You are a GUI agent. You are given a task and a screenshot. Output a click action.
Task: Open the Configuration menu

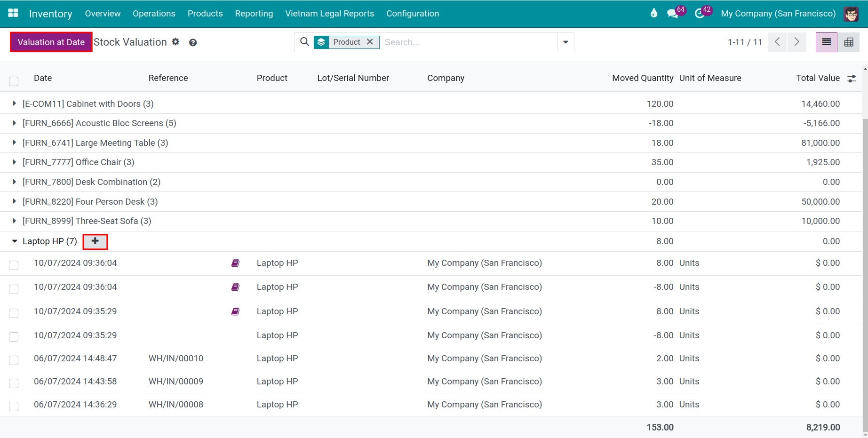tap(413, 14)
